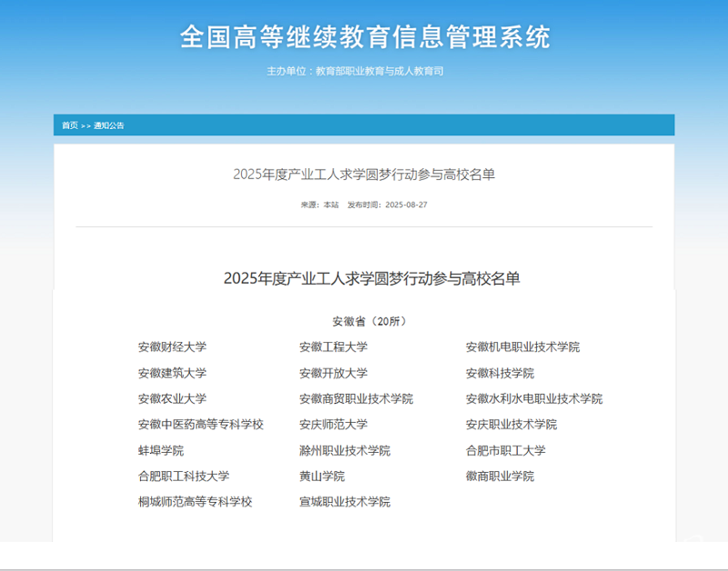This screenshot has height=571, width=728.
Task: Click 安徽水利水电职业技术学院 in the list
Action: (533, 398)
